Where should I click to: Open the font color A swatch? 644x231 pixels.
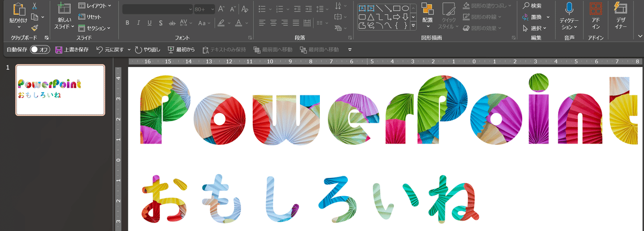(239, 23)
